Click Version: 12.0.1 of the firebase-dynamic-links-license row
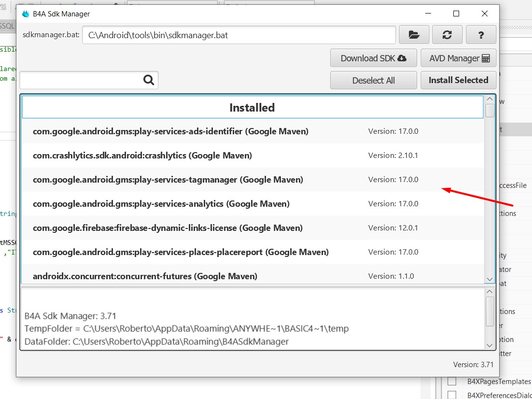 tap(393, 228)
